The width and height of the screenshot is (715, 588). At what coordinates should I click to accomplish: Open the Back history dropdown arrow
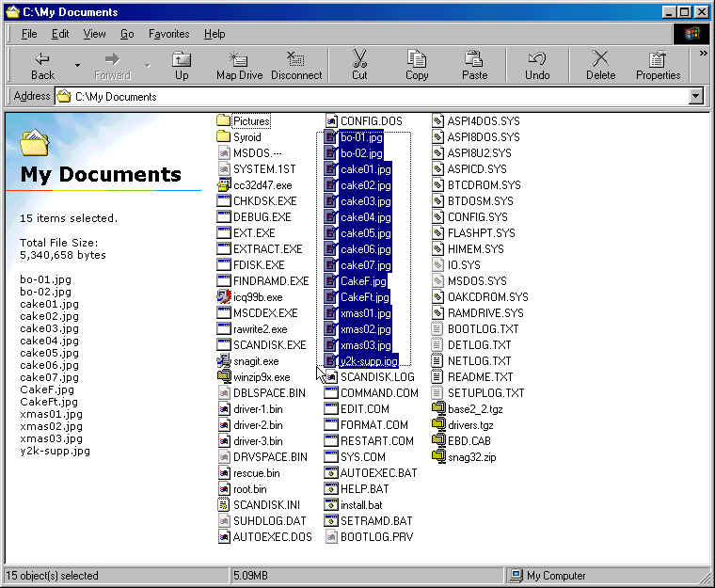pos(77,65)
